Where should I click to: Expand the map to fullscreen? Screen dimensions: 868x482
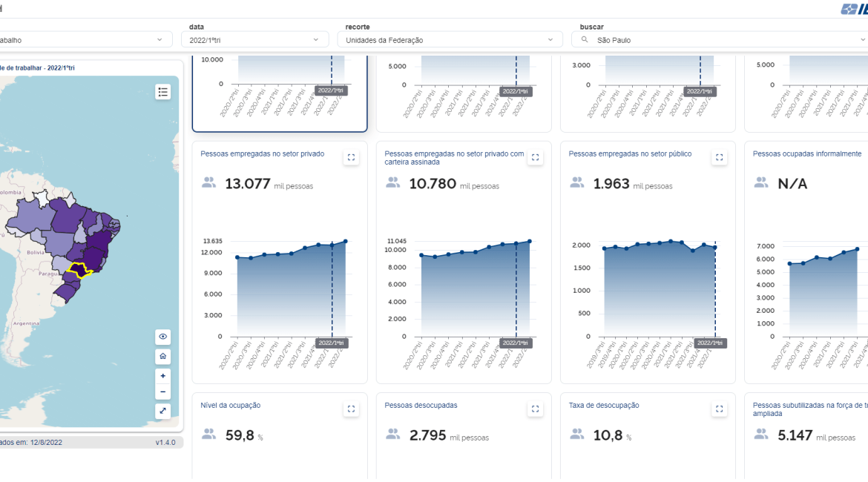coord(163,411)
